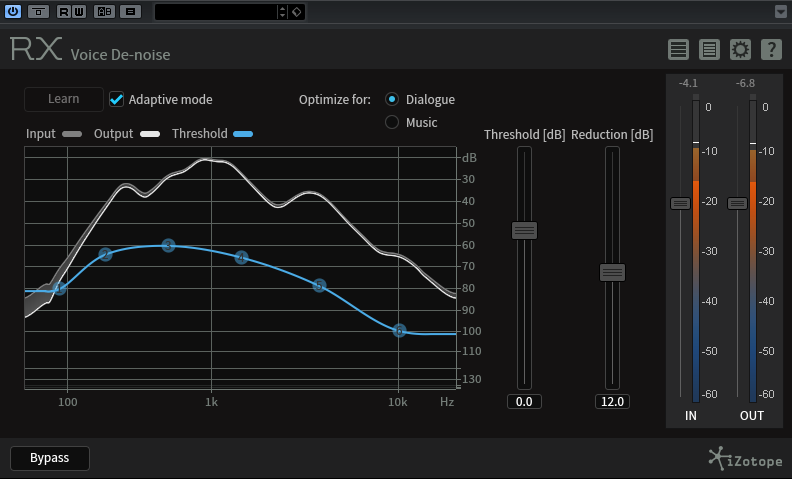Click the -6.8 output peak readout
This screenshot has height=479, width=792.
(746, 83)
